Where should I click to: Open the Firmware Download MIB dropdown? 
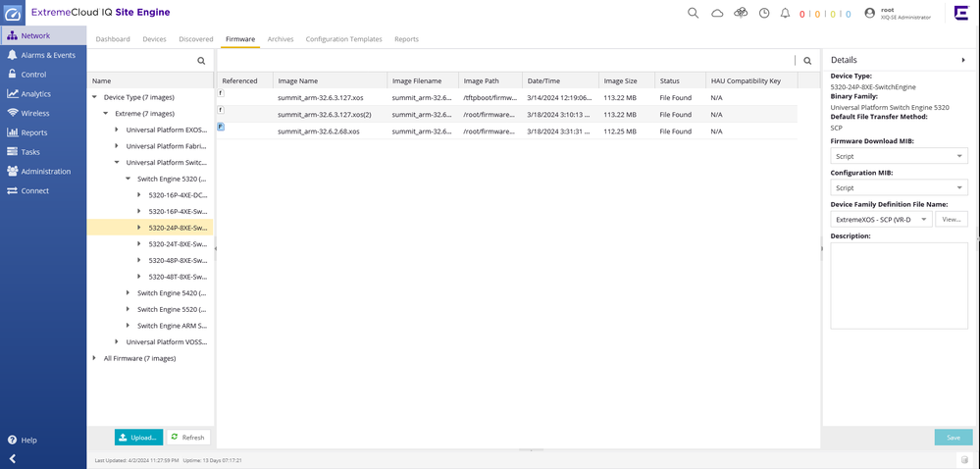[899, 156]
